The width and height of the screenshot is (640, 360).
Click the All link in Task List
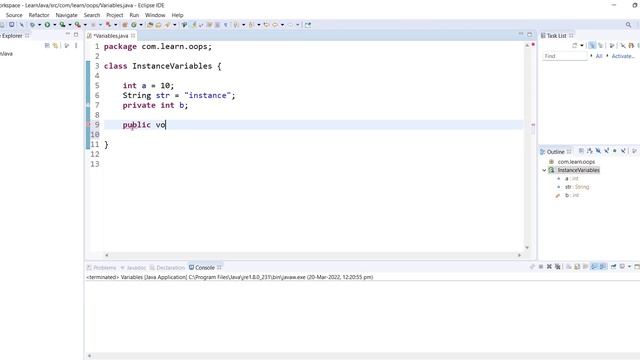pos(599,56)
